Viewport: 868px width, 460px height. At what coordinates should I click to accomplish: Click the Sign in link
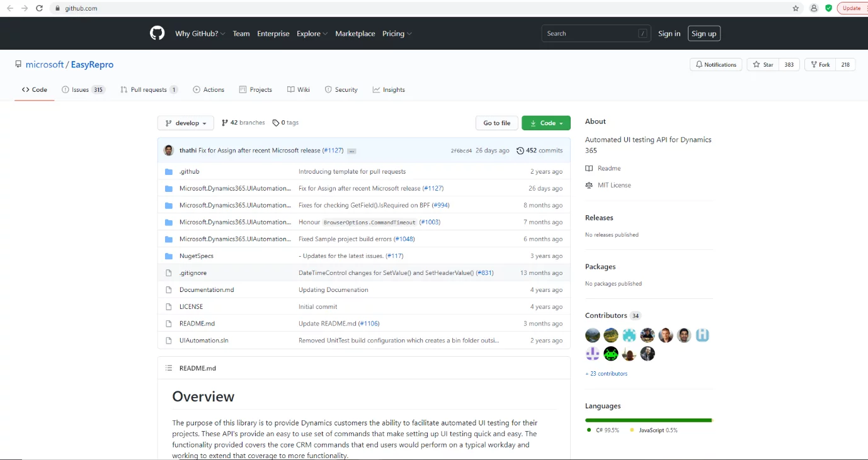pyautogui.click(x=669, y=34)
